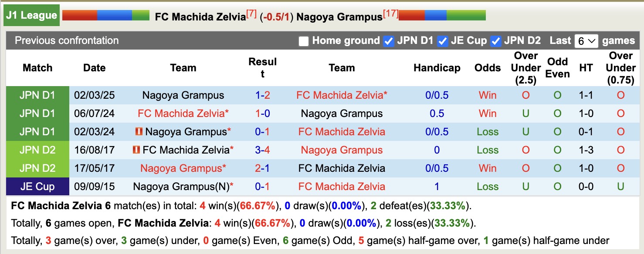The width and height of the screenshot is (644, 254).
Task: Click the Nagoya Grampus link in the header
Action: [339, 17]
